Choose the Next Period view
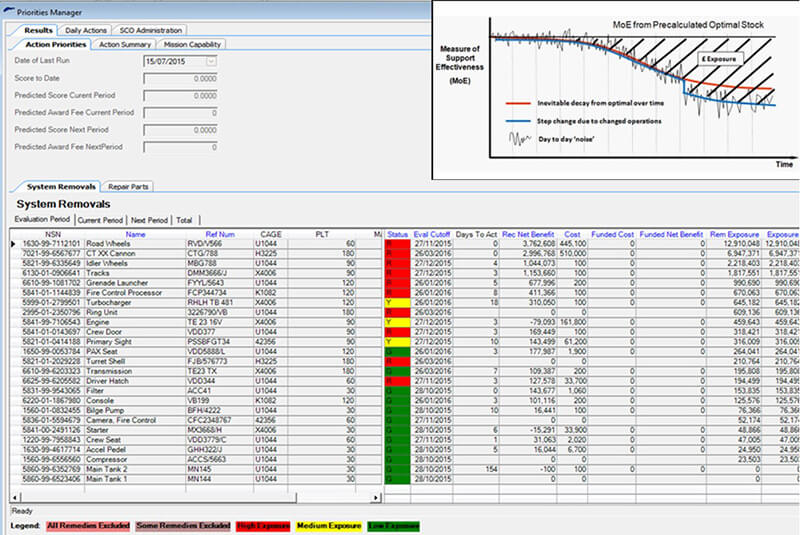The width and height of the screenshot is (800, 535). pyautogui.click(x=149, y=220)
